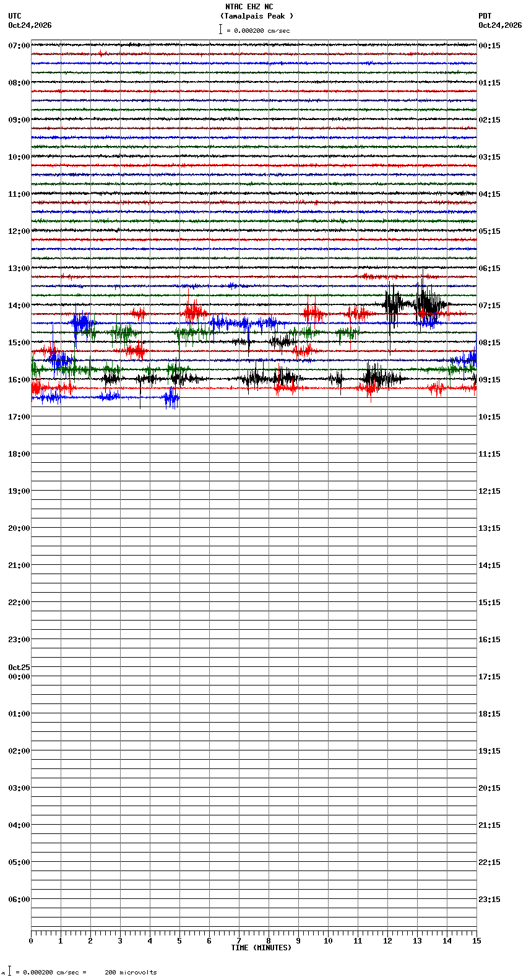Click the 07:00 UTC time label

19,46
